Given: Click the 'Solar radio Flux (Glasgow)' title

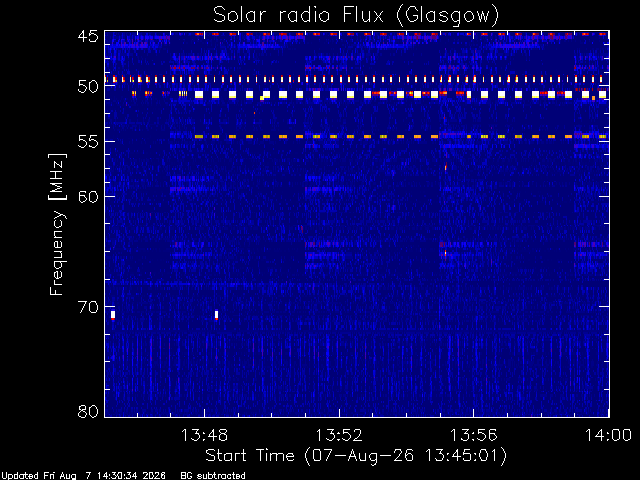Looking at the screenshot, I should pos(356,15).
